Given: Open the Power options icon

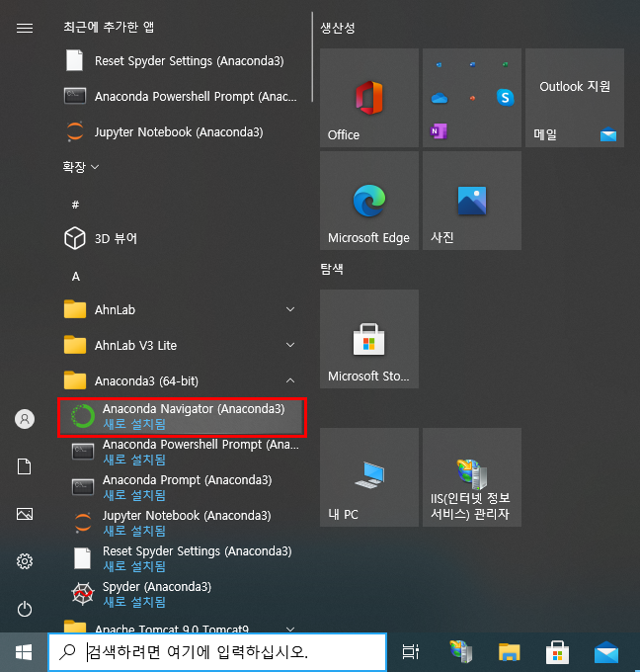Looking at the screenshot, I should click(25, 609).
